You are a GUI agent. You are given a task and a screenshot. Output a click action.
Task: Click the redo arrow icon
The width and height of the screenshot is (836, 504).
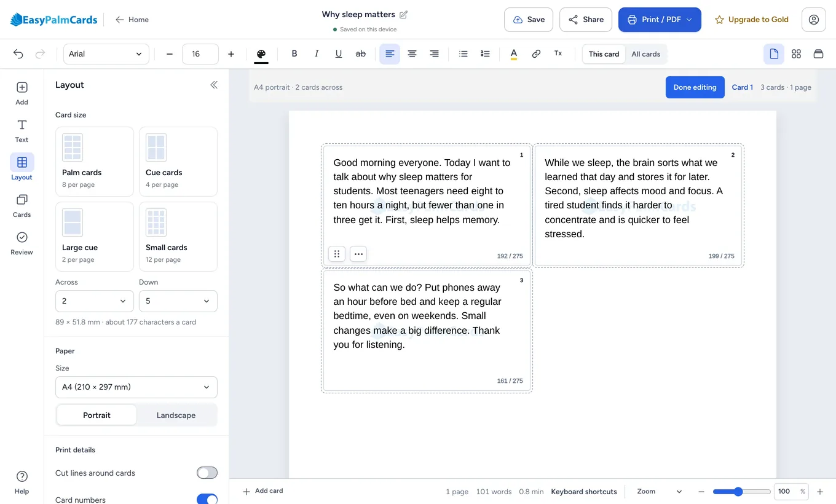click(41, 54)
